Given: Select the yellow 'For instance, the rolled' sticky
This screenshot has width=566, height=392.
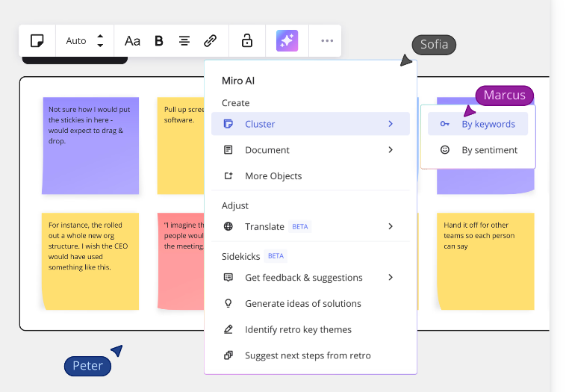Looking at the screenshot, I should (90, 261).
